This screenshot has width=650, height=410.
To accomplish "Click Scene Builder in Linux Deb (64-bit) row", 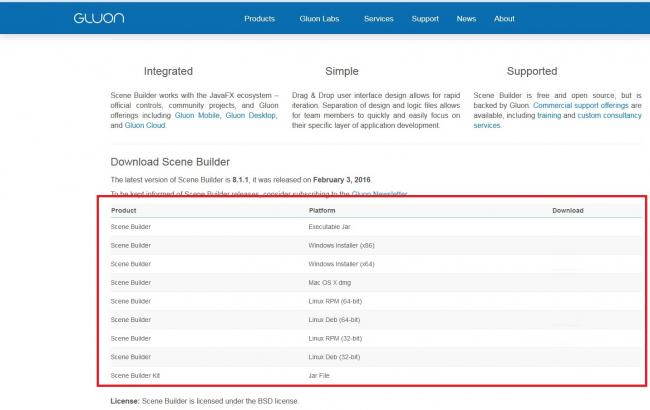I will [131, 320].
